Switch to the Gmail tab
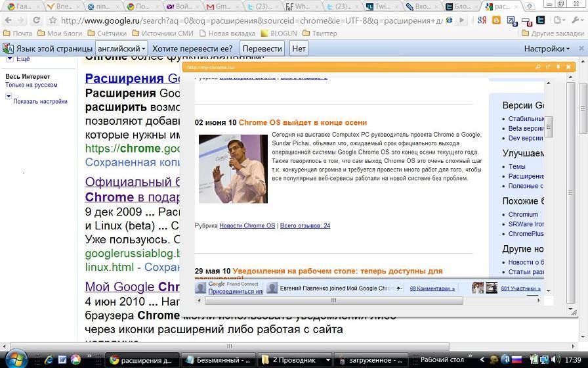Screen dimensions: 588x368 222,6
